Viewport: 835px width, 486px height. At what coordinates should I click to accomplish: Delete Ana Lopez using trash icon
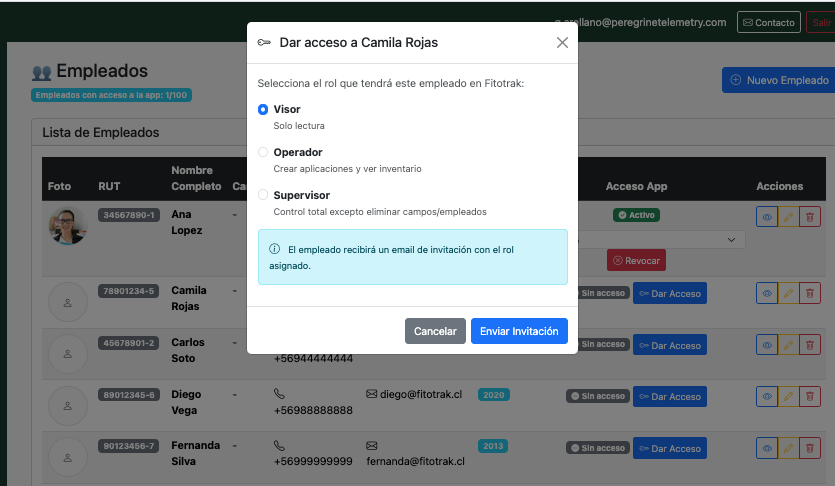pos(809,217)
